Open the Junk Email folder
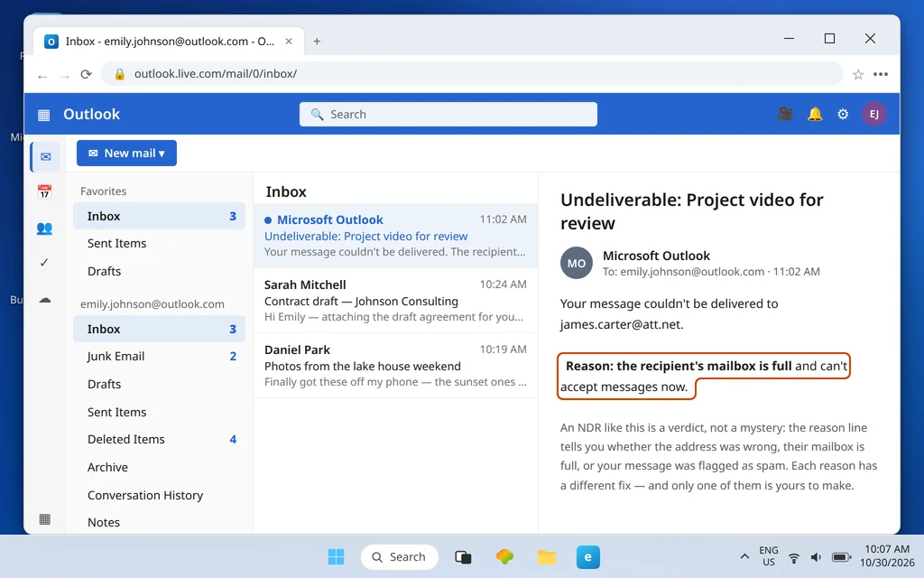The width and height of the screenshot is (924, 578). (x=159, y=356)
